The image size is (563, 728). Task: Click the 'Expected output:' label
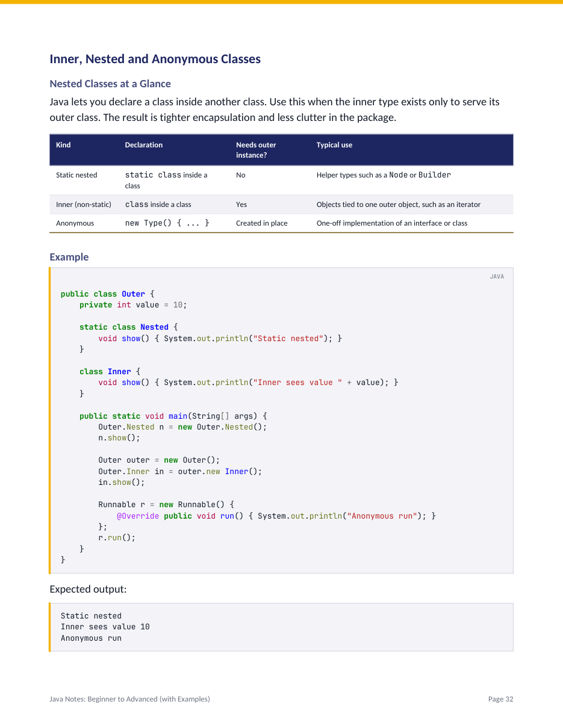pos(88,589)
